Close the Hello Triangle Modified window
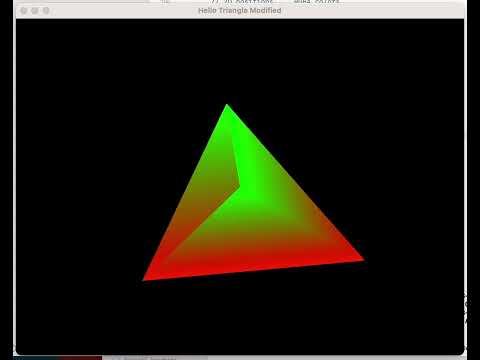Viewport: 480px width, 360px height. point(24,11)
